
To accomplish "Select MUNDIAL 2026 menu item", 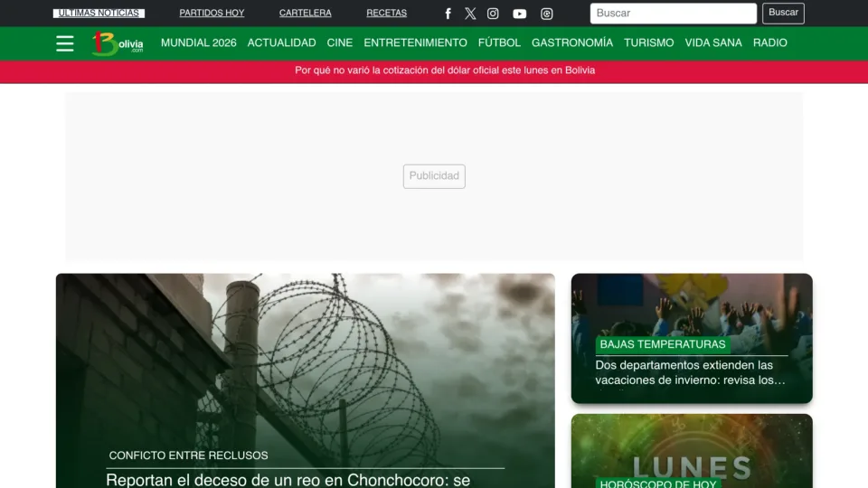I will tap(199, 42).
